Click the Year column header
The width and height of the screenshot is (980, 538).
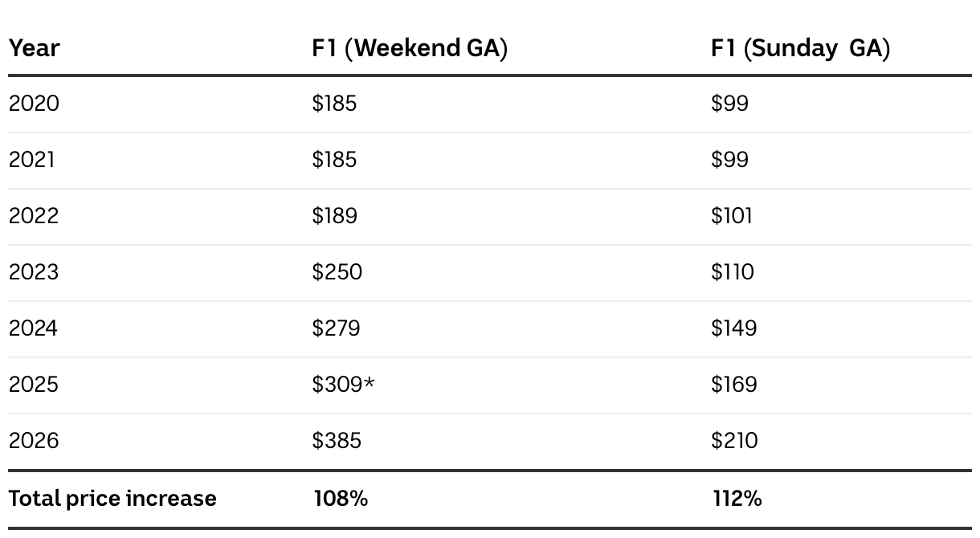click(35, 49)
